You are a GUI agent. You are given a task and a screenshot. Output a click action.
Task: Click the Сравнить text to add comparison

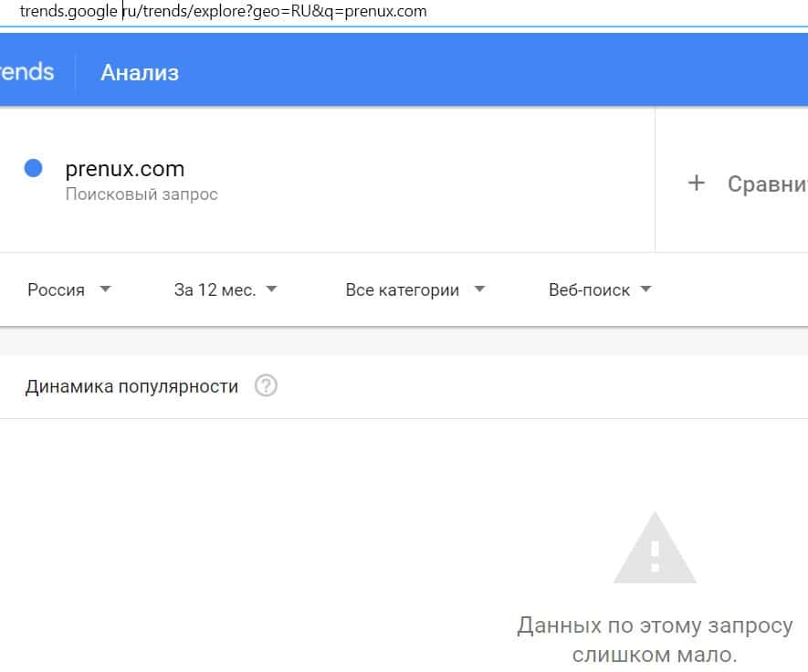pyautogui.click(x=767, y=184)
